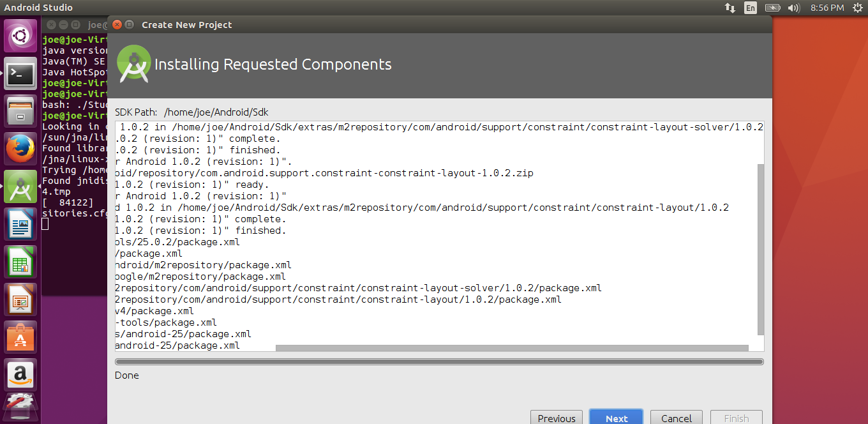
Task: Select line ending 'constraint-layout-1.0.2.zip'
Action: point(324,173)
